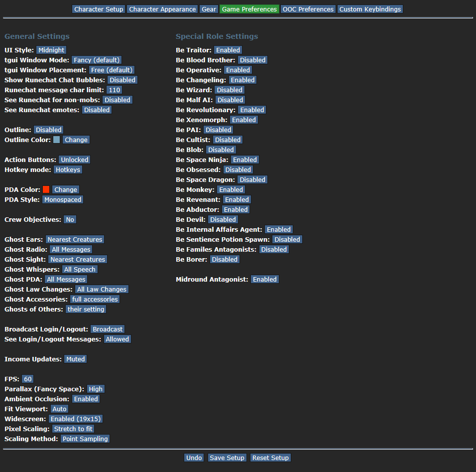Switch to the Character Setup tab
The width and height of the screenshot is (476, 472).
click(x=99, y=9)
